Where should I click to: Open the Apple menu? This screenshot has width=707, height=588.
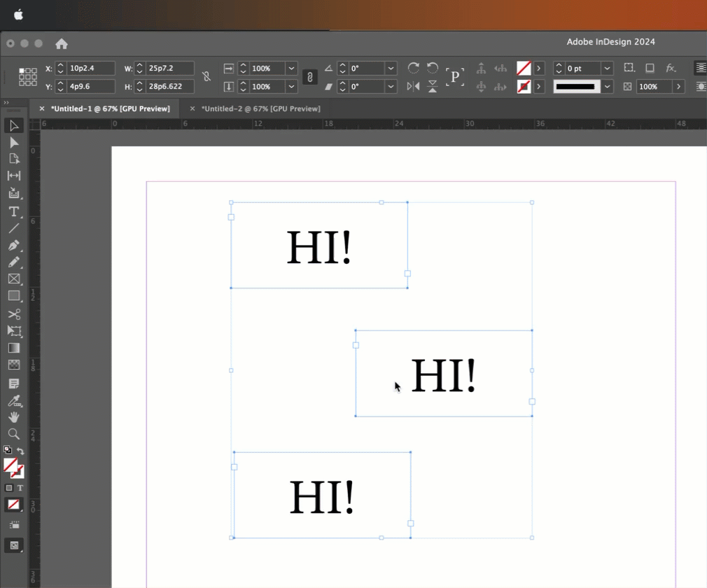18,15
